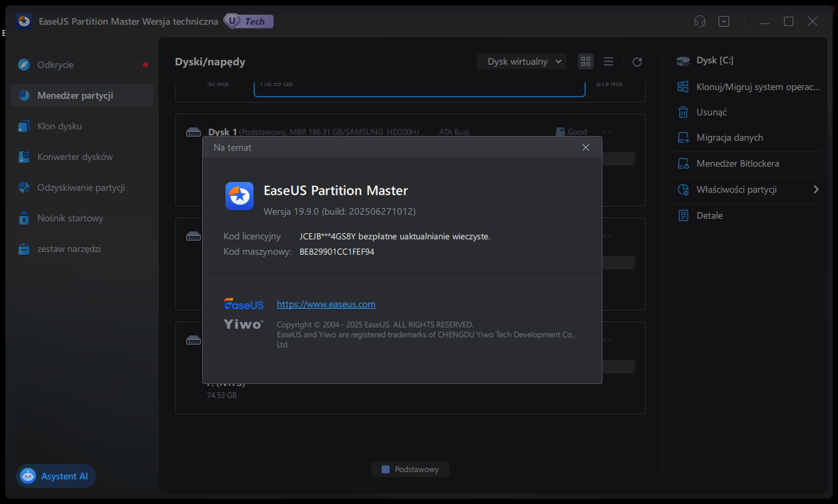Screen dimensions: 838x504
Task: Open Klon dysku section
Action: [x=82, y=126]
